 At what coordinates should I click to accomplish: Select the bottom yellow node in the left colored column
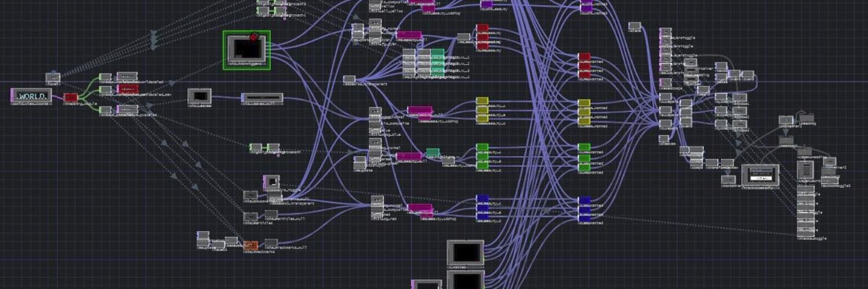pyautogui.click(x=482, y=118)
